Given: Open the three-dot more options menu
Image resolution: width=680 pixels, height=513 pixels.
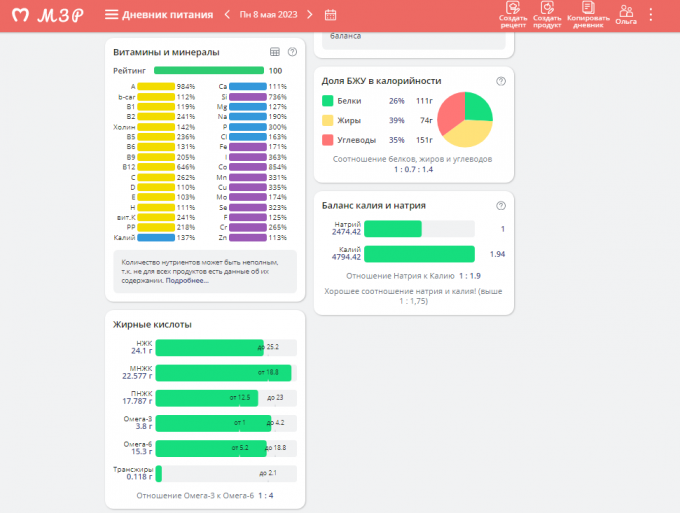Looking at the screenshot, I should click(x=652, y=15).
